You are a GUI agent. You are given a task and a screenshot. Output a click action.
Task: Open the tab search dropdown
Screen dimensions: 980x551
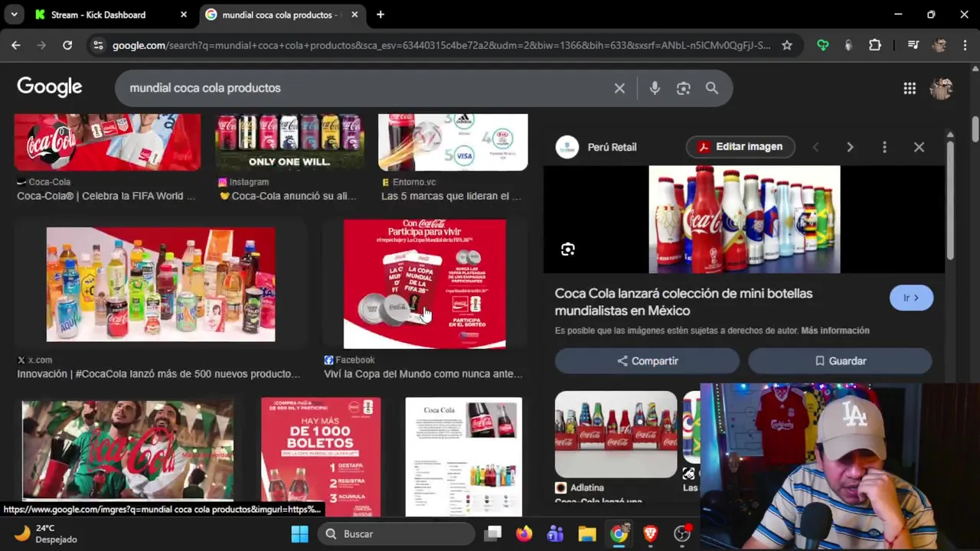click(14, 15)
